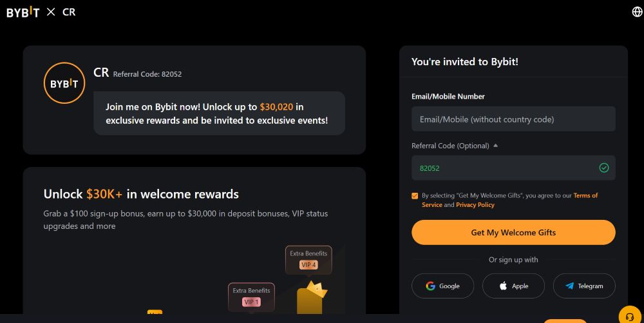The height and width of the screenshot is (323, 644).
Task: Click Get My Welcome Gifts button
Action: tap(513, 232)
